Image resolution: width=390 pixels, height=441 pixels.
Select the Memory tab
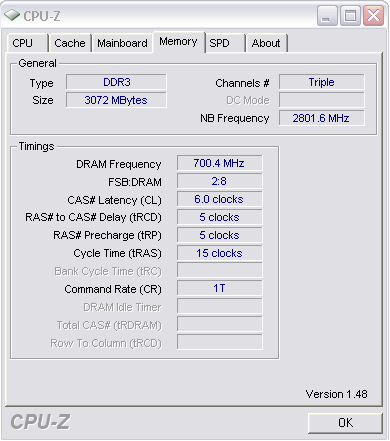178,42
